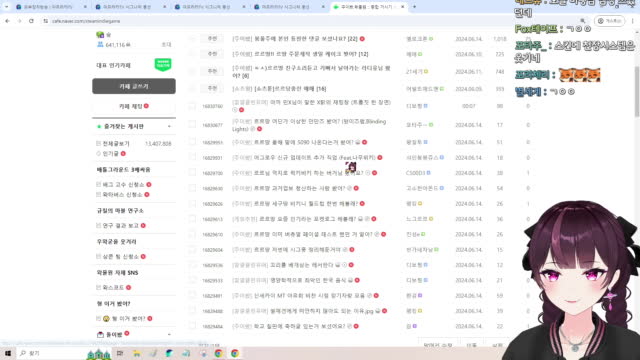Screen dimensions: 640x360
Task: Click the member count people icon
Action: [x=100, y=44]
